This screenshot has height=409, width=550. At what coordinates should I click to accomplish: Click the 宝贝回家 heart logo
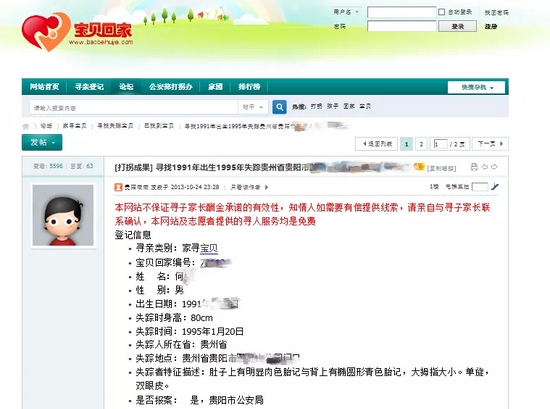click(46, 32)
